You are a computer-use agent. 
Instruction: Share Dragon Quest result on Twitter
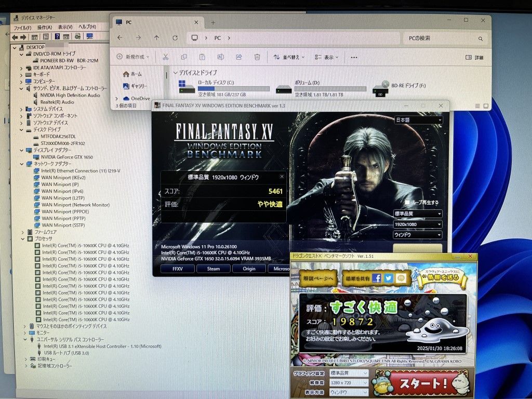pyautogui.click(x=389, y=278)
